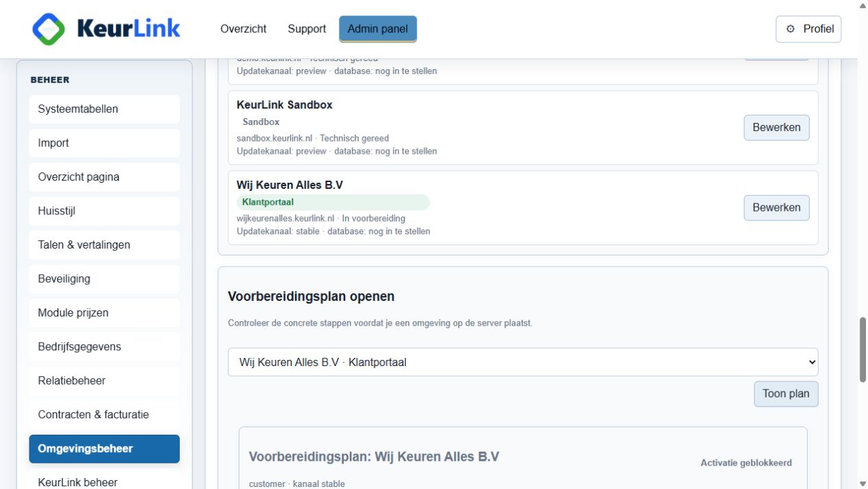Click 'customer · kanaal stable' text

297,484
